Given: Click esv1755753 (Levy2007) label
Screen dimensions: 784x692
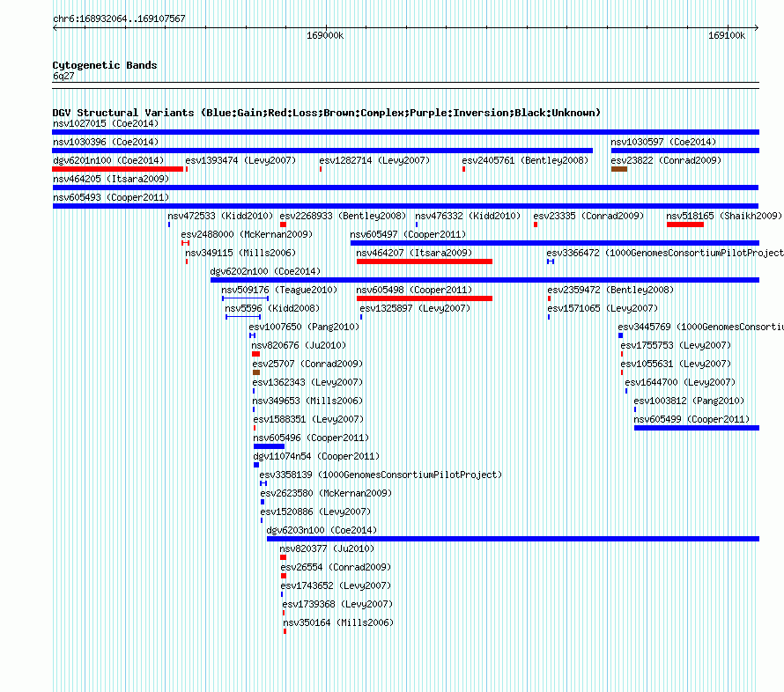Looking at the screenshot, I should click(676, 345).
